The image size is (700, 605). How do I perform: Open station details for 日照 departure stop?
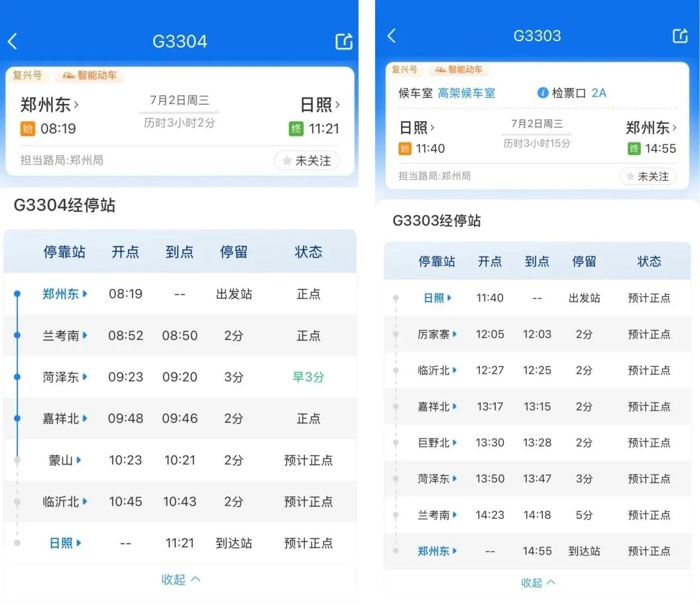436,298
